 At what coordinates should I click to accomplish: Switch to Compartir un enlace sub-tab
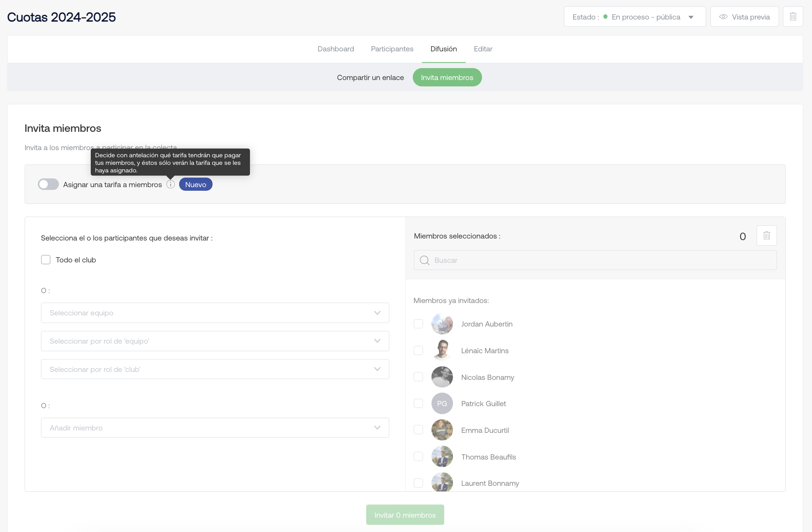coord(370,78)
